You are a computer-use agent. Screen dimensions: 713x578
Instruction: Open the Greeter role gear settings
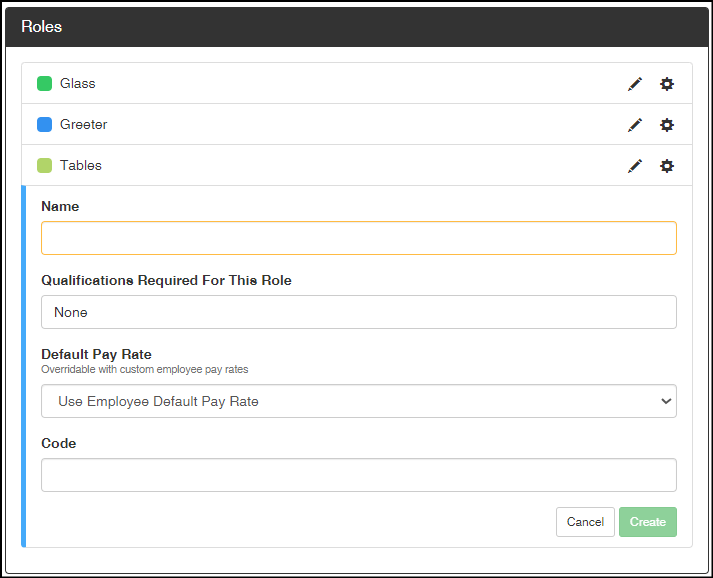coord(667,125)
